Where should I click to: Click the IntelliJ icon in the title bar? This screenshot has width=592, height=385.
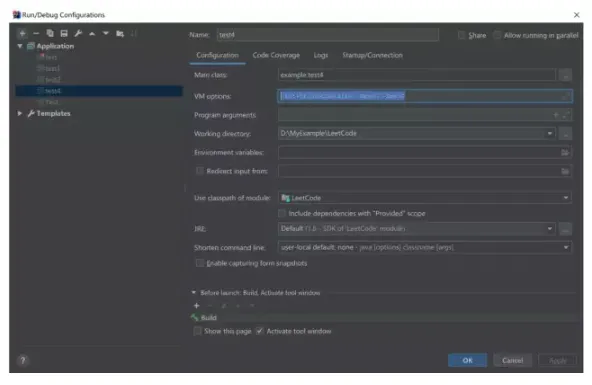tap(16, 15)
